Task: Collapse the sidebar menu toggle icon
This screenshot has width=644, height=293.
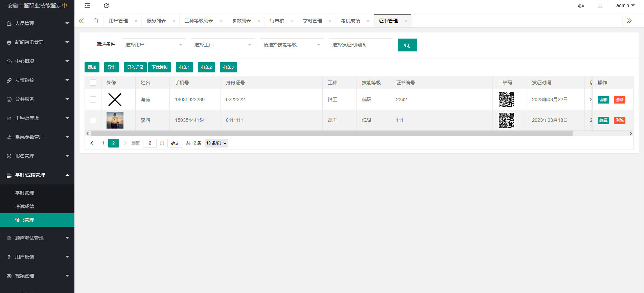Action: coord(87,6)
